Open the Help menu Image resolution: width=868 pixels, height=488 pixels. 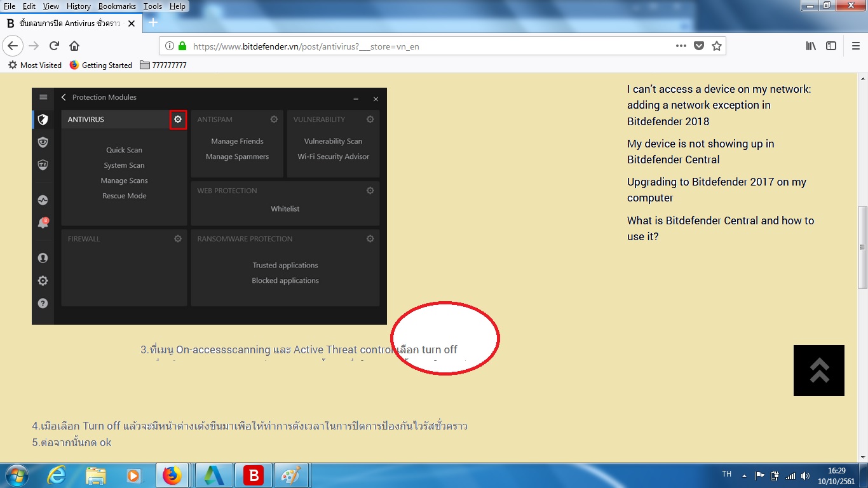(x=178, y=6)
